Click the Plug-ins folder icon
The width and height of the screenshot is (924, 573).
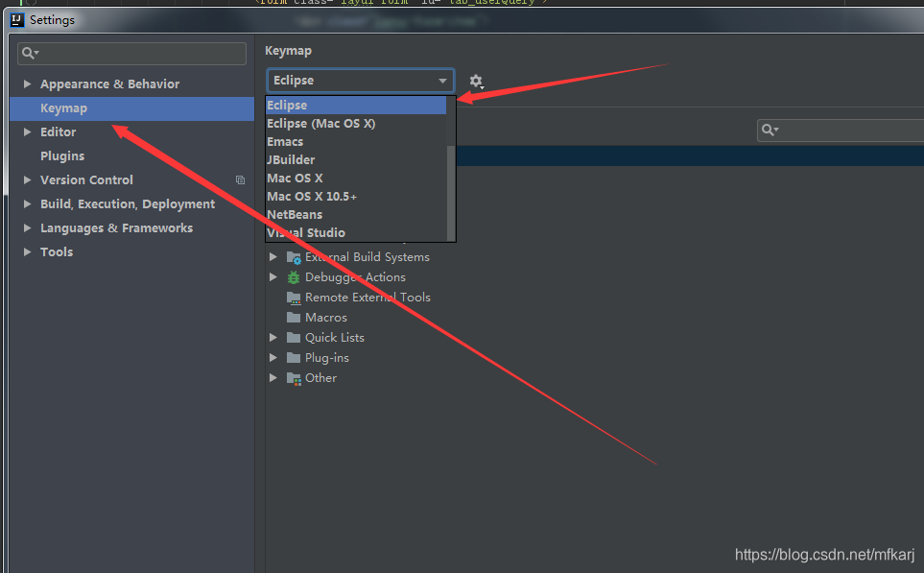coord(294,358)
